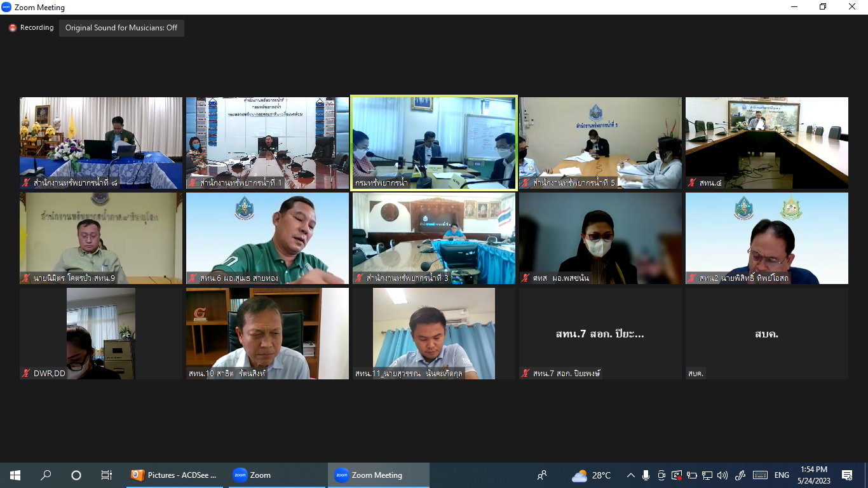The height and width of the screenshot is (488, 868).
Task: Click the microphone icon in system tray
Action: pyautogui.click(x=646, y=475)
